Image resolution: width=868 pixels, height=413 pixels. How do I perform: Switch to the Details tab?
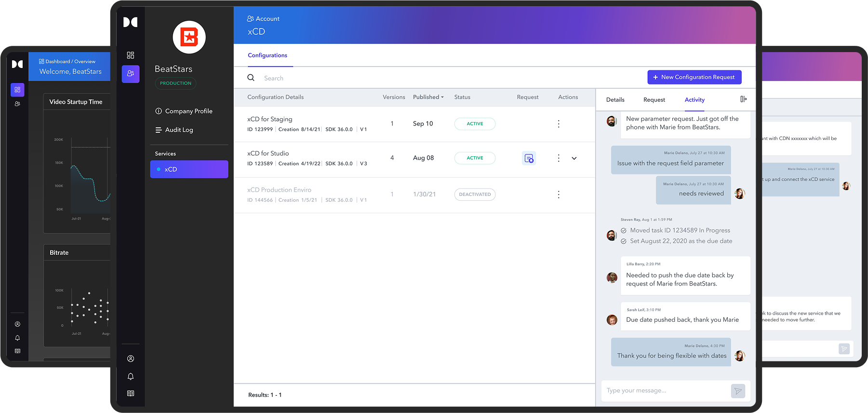click(615, 100)
